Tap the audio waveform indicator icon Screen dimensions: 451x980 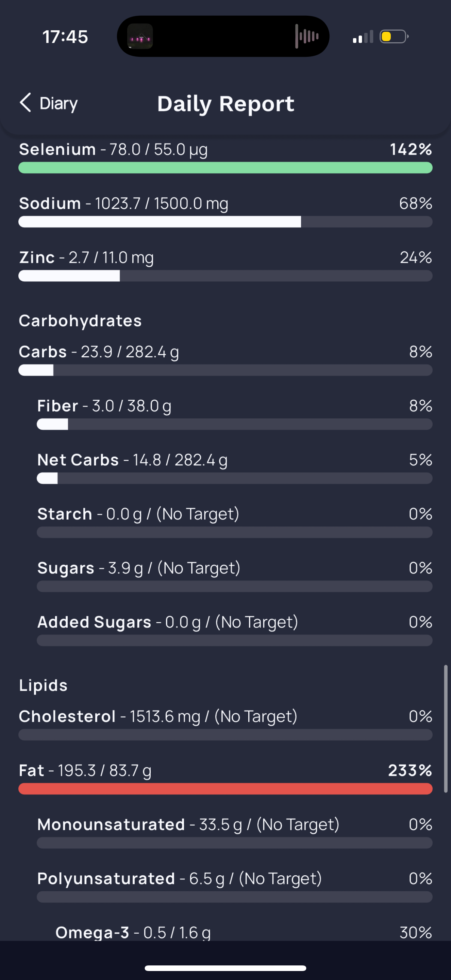307,37
